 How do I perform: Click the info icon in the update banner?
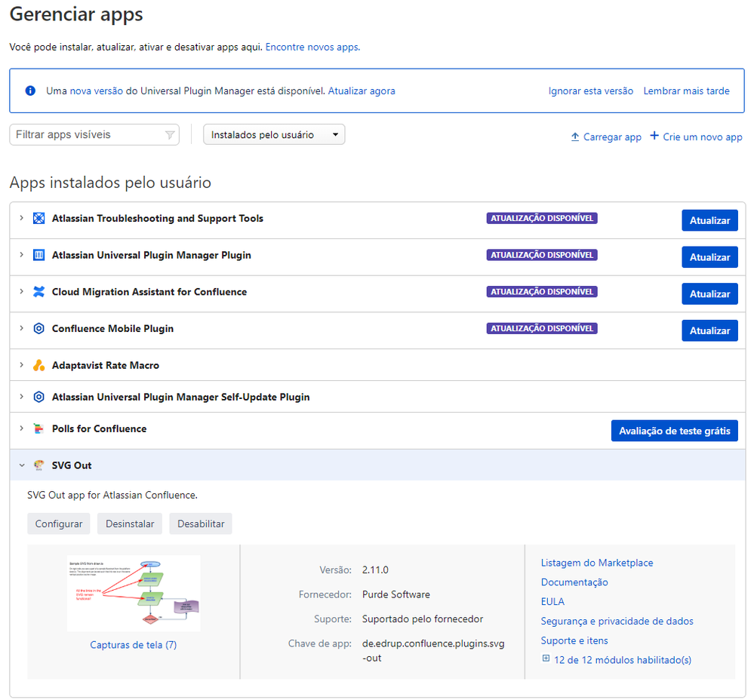point(30,91)
